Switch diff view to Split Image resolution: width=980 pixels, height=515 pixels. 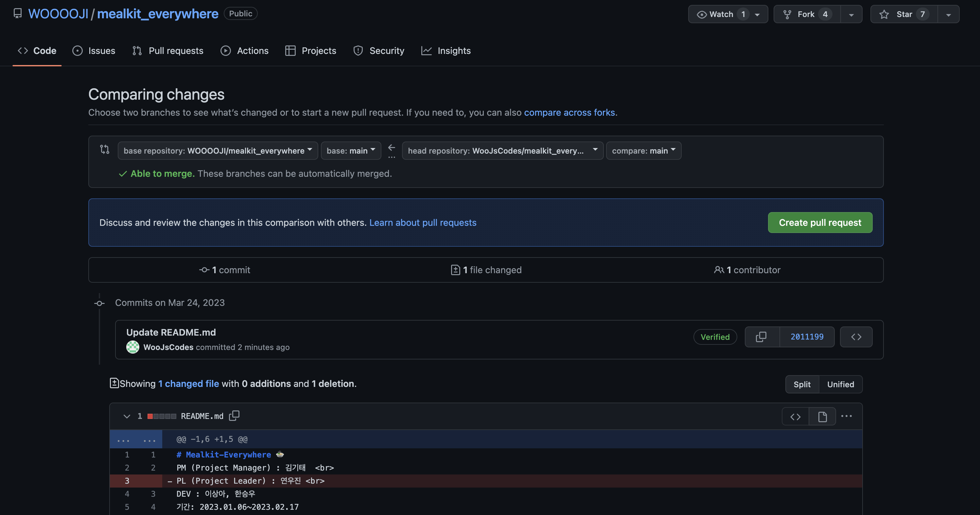802,384
